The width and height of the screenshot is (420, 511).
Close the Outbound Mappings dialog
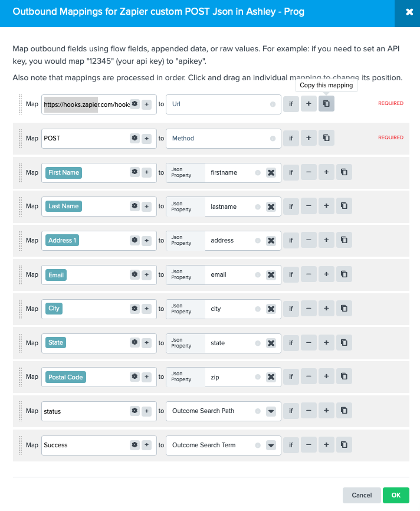pyautogui.click(x=409, y=12)
